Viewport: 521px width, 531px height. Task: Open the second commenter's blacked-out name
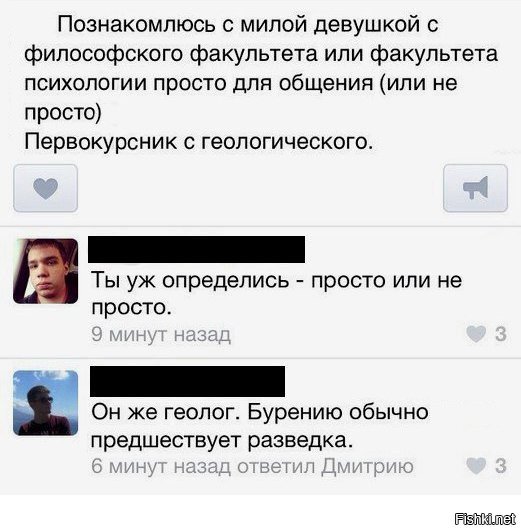tap(187, 381)
